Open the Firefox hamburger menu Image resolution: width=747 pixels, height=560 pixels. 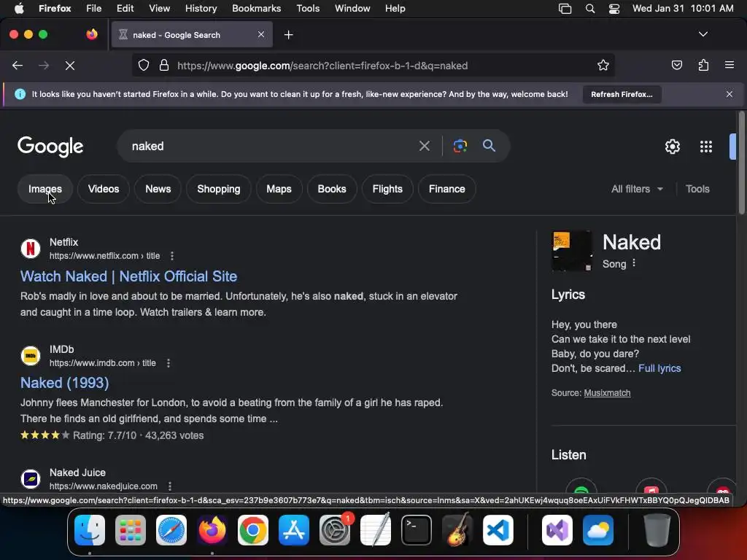coord(729,65)
